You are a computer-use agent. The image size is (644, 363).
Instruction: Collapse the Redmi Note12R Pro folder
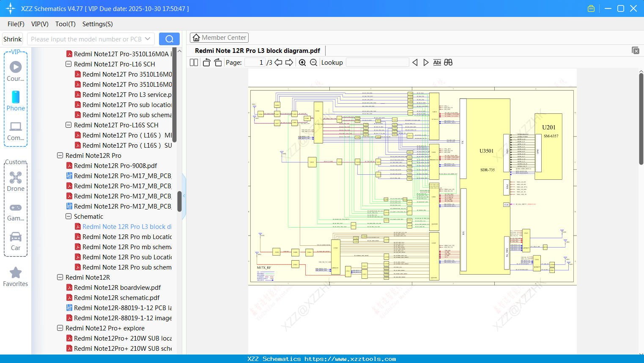[x=60, y=156]
